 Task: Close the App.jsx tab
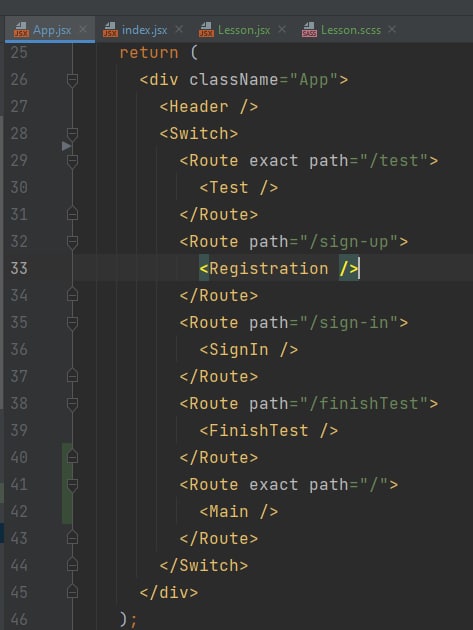click(x=83, y=29)
